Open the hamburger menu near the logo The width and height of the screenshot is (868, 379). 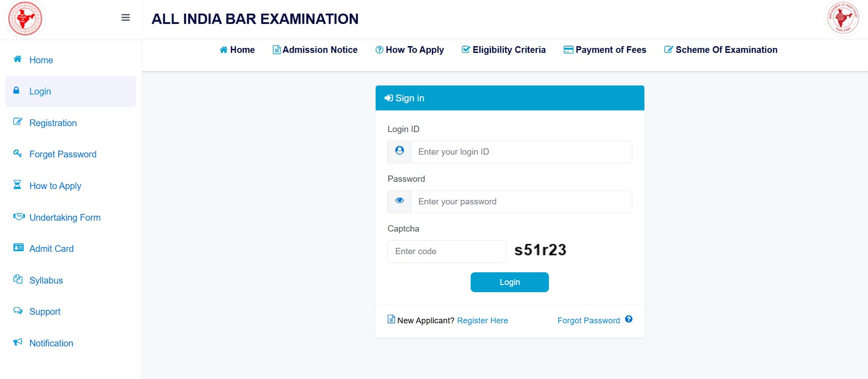tap(125, 17)
